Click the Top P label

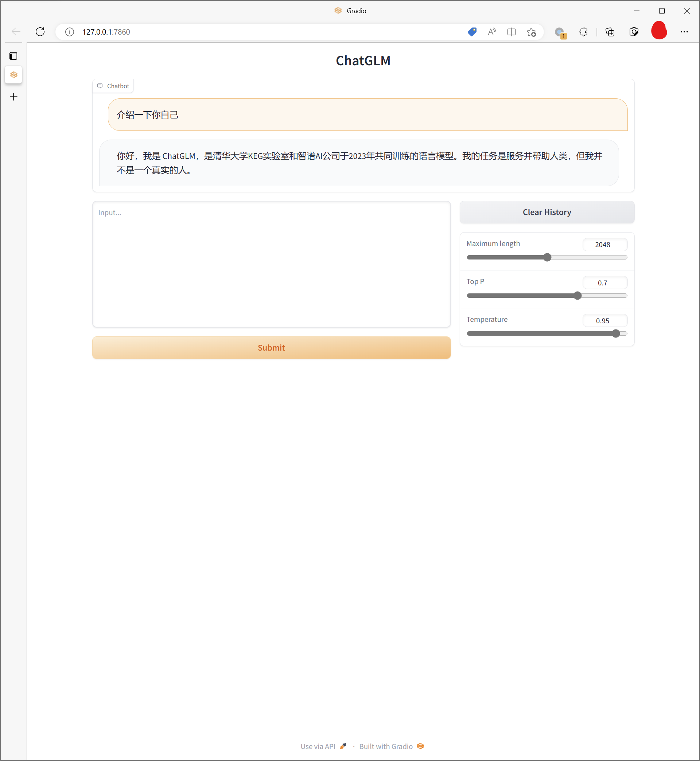[x=475, y=281]
